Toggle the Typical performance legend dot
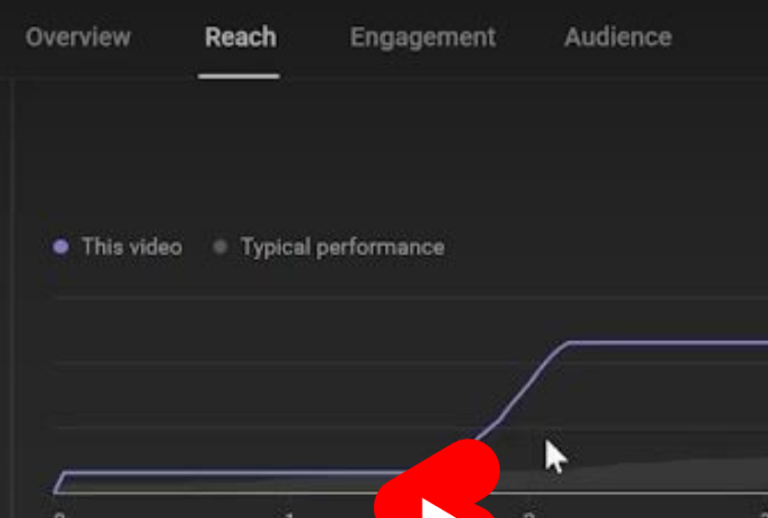Image resolution: width=768 pixels, height=518 pixels. (220, 246)
